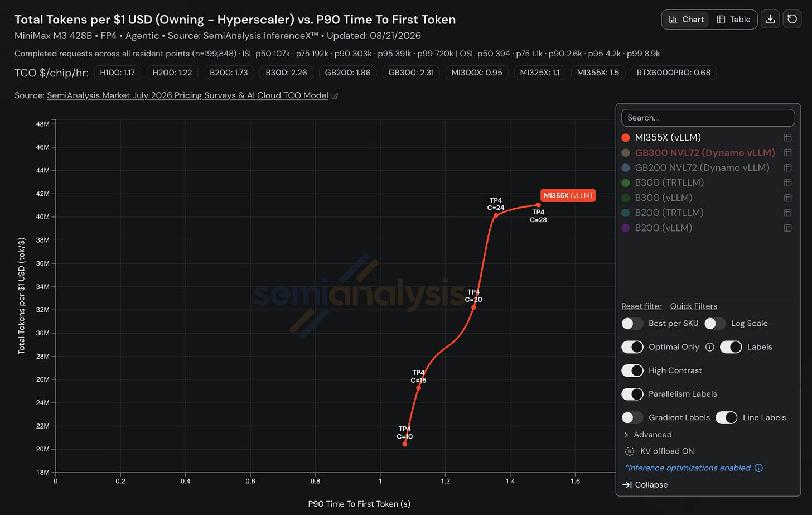Screen dimensions: 812x515
Task: Switch to the Chart tab
Action: [x=687, y=20]
